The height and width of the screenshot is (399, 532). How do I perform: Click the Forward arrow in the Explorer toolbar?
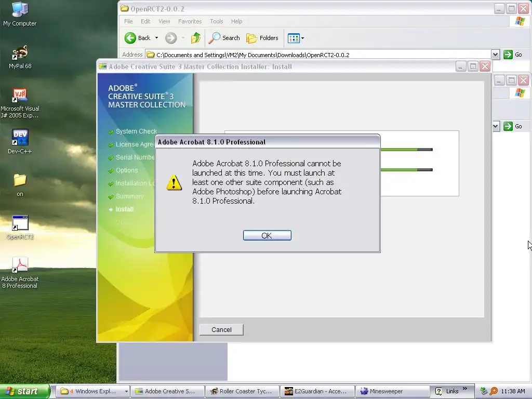[x=171, y=38]
